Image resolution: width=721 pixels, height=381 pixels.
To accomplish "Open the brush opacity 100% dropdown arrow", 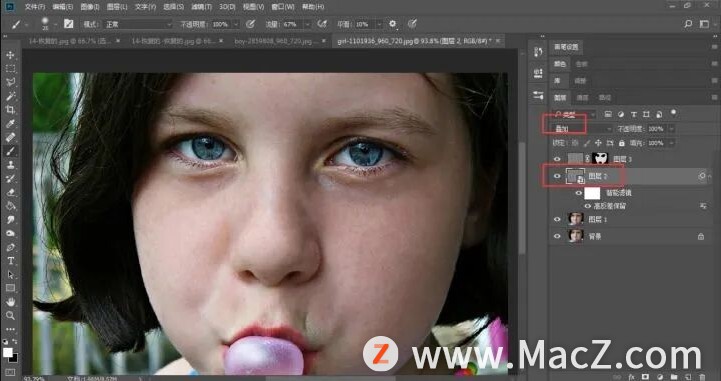I will point(236,24).
